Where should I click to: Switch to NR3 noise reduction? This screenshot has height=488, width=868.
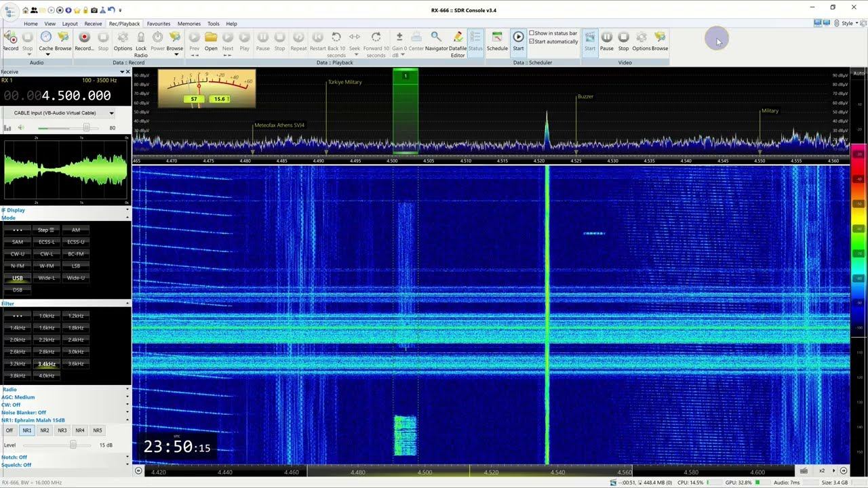[x=62, y=430]
